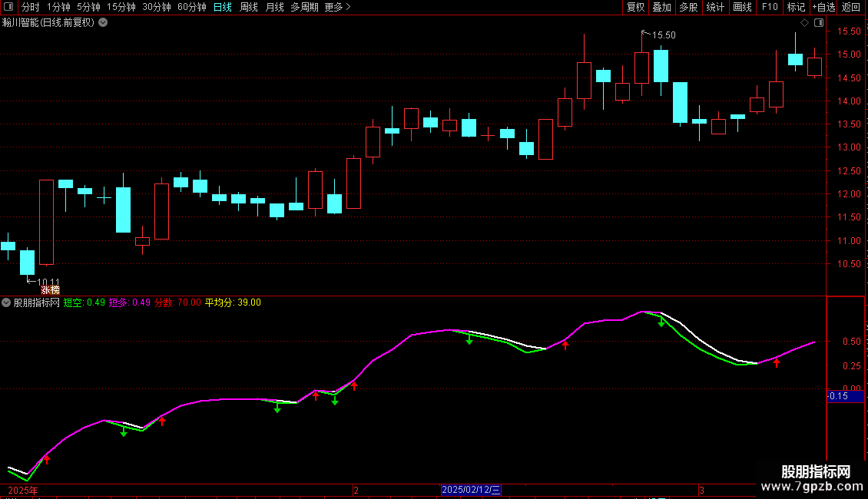Image resolution: width=868 pixels, height=499 pixels.
Task: Select the 15分钟 period
Action: click(x=121, y=7)
